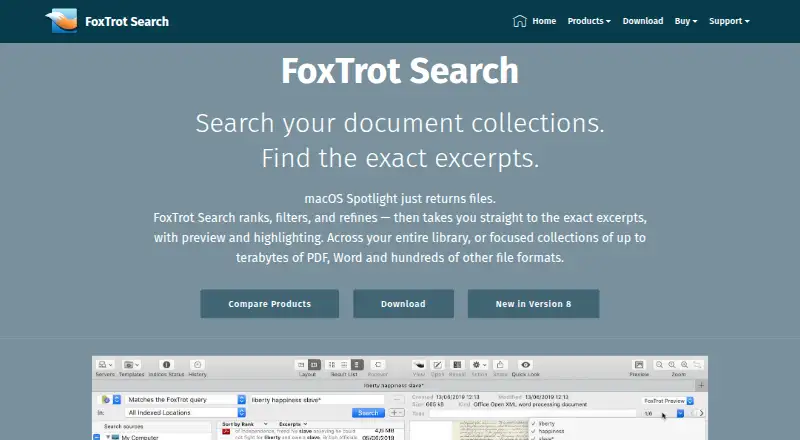
Task: Click the query type selector beside search icon
Action: [111, 400]
